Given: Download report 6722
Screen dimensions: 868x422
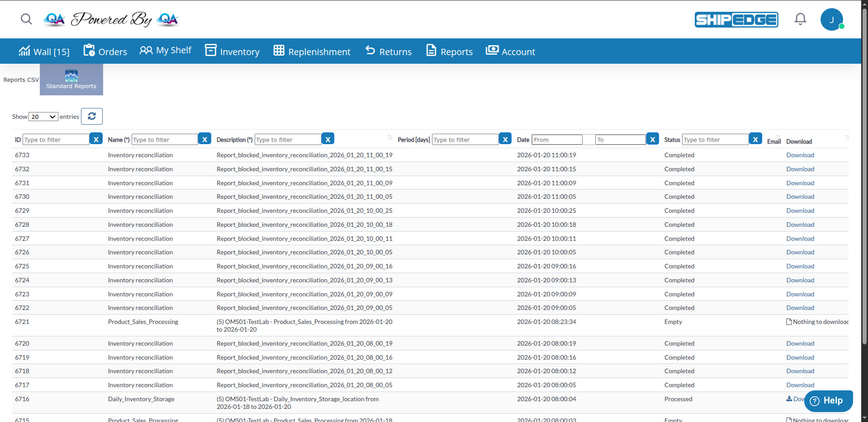Looking at the screenshot, I should click(x=800, y=308).
